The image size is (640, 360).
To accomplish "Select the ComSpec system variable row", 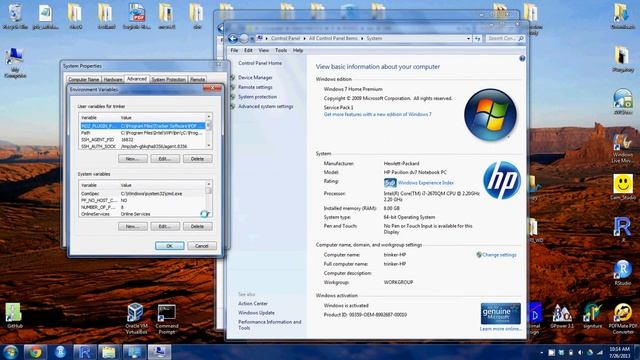I will [142, 193].
